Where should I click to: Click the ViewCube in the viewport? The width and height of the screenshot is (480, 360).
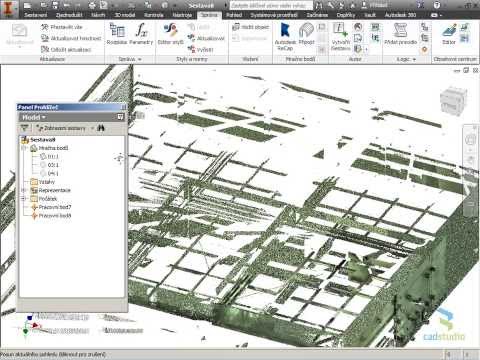(x=452, y=99)
